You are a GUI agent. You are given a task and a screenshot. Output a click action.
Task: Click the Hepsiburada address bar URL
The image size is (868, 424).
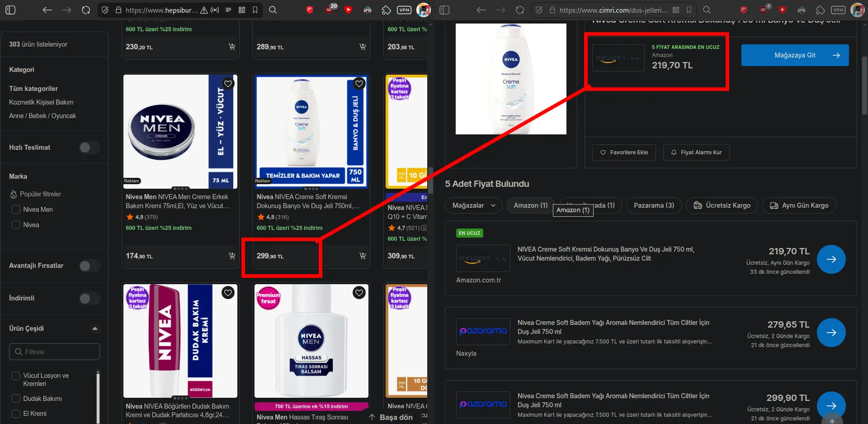click(x=161, y=10)
